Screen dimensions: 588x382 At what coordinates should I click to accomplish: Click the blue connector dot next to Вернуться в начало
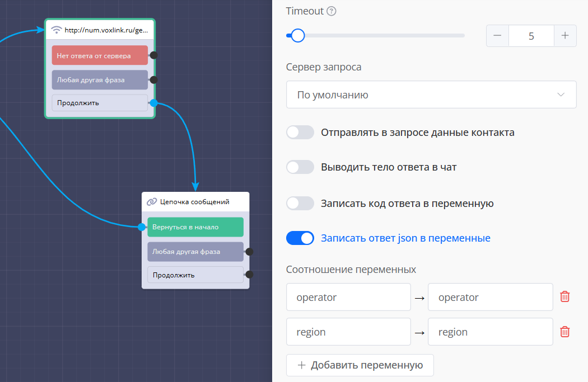coord(142,227)
